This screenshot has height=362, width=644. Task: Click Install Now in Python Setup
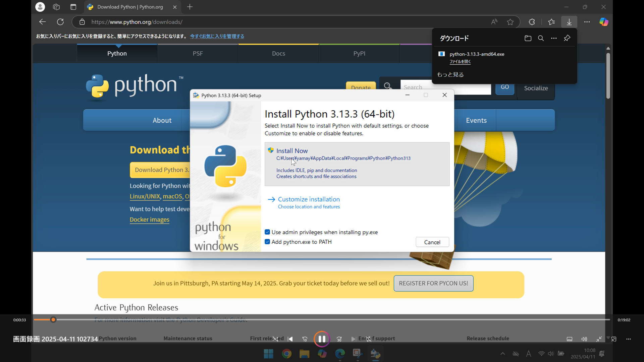click(357, 164)
